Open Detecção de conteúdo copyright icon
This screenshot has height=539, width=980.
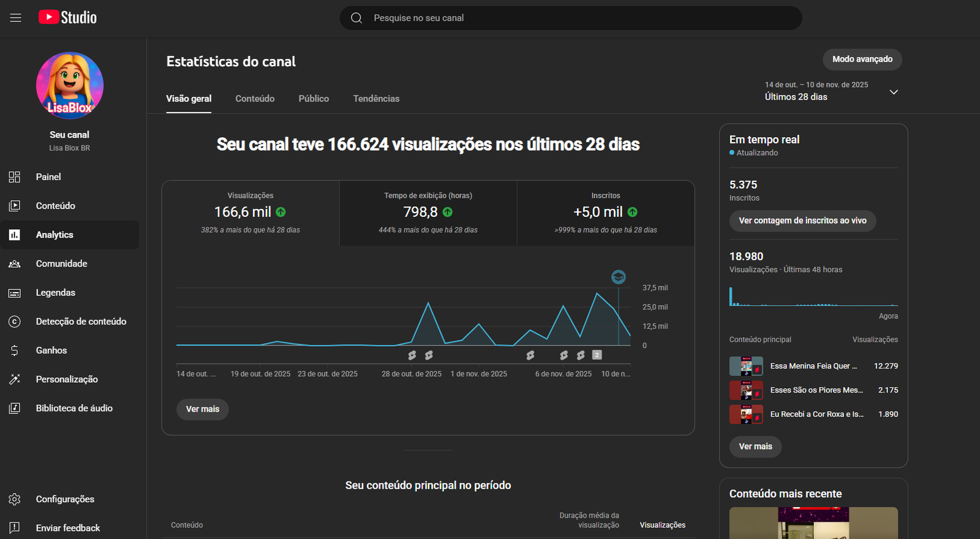point(15,322)
